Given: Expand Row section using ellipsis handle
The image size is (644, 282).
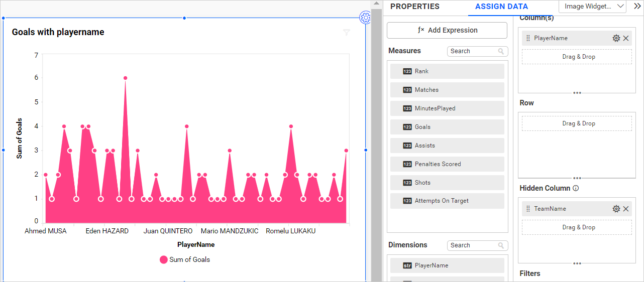Looking at the screenshot, I should tap(577, 178).
